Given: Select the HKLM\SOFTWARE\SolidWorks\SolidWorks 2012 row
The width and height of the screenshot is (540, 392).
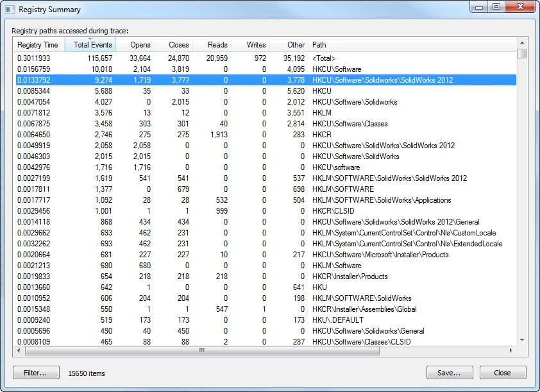Looking at the screenshot, I should tap(266, 178).
